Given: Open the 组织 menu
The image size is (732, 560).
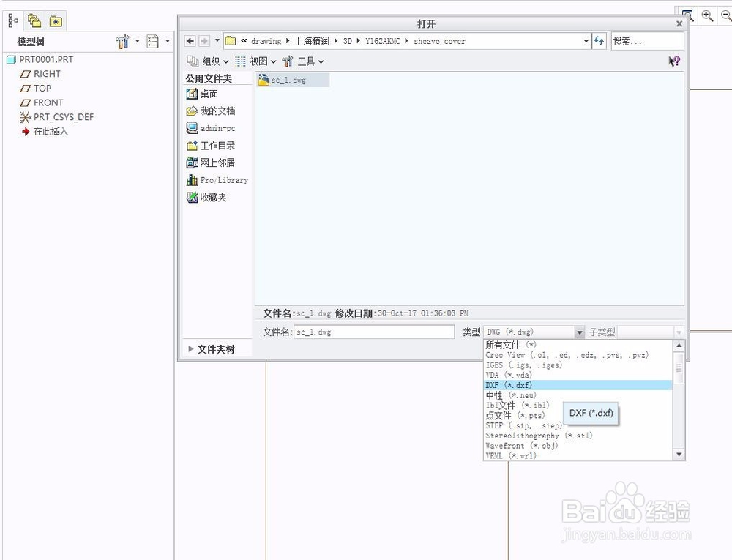Looking at the screenshot, I should [208, 61].
